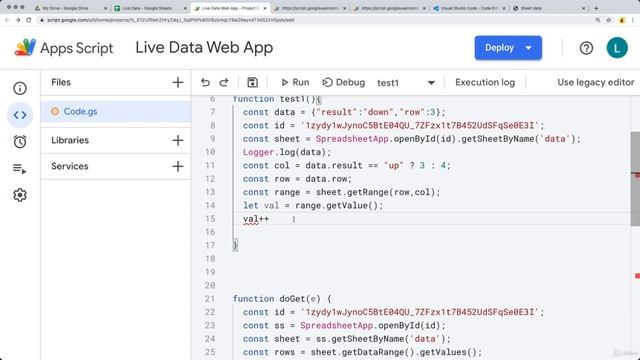Click the let val = range.getValue() line
Viewport: 640px width, 360px height.
(313, 206)
